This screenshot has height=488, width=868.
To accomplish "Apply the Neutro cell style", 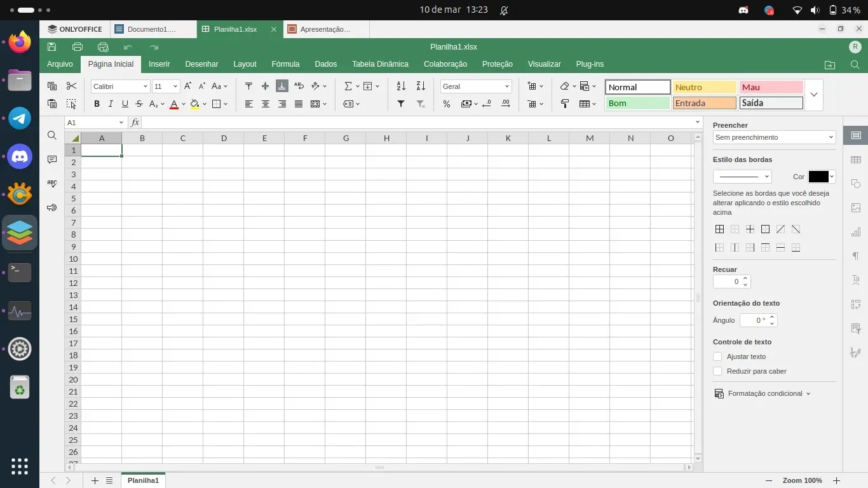I will [704, 87].
